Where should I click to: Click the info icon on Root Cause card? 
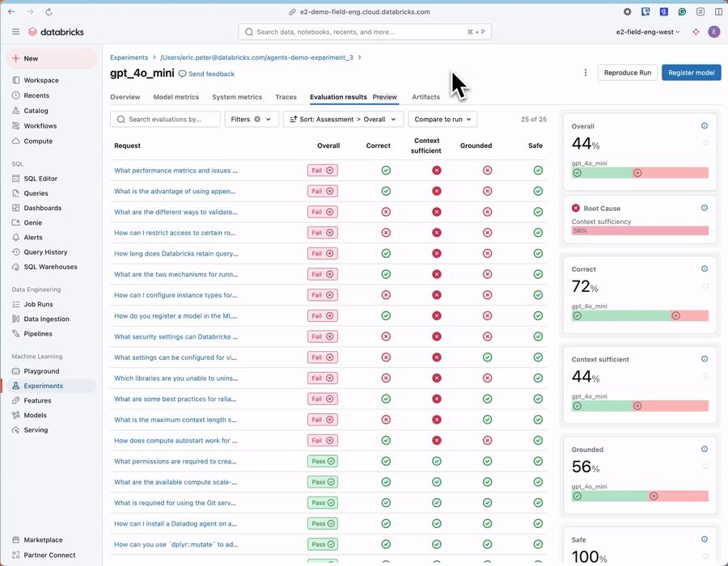[705, 209]
